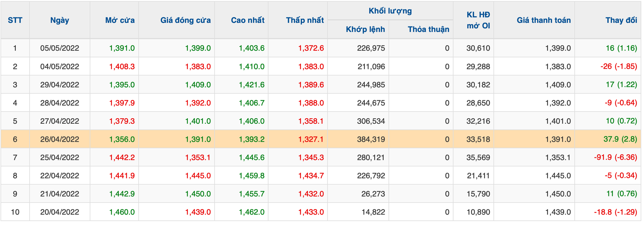Click the Giá thanh toán column header

point(544,20)
